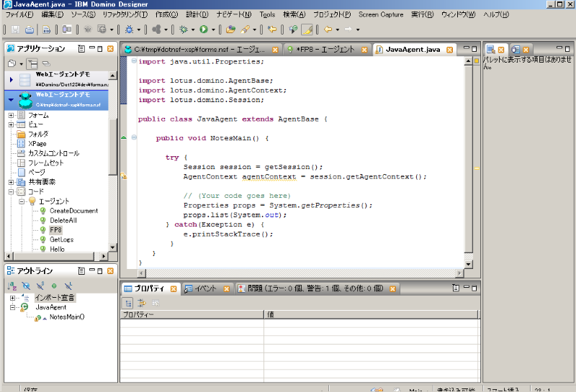Open the 編集(E) menu

pyautogui.click(x=52, y=14)
